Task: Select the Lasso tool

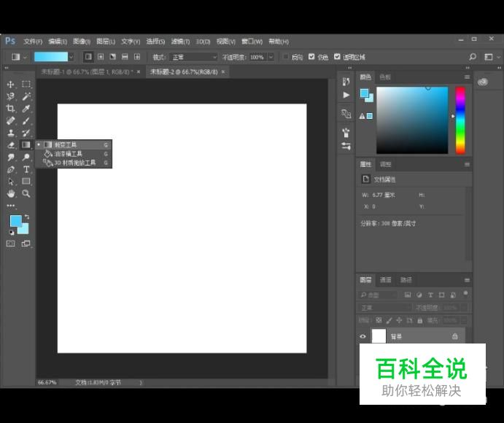Action: coord(10,96)
